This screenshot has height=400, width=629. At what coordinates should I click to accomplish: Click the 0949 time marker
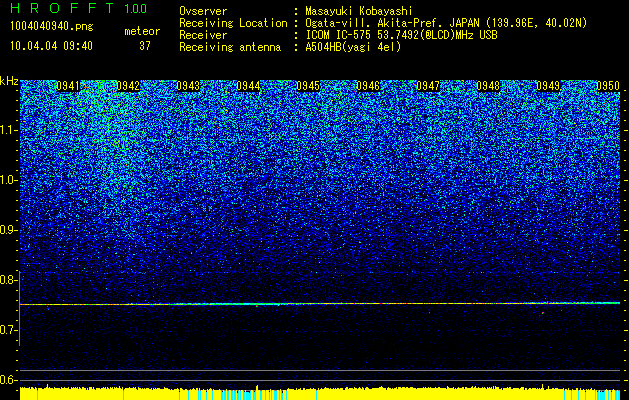coord(548,86)
